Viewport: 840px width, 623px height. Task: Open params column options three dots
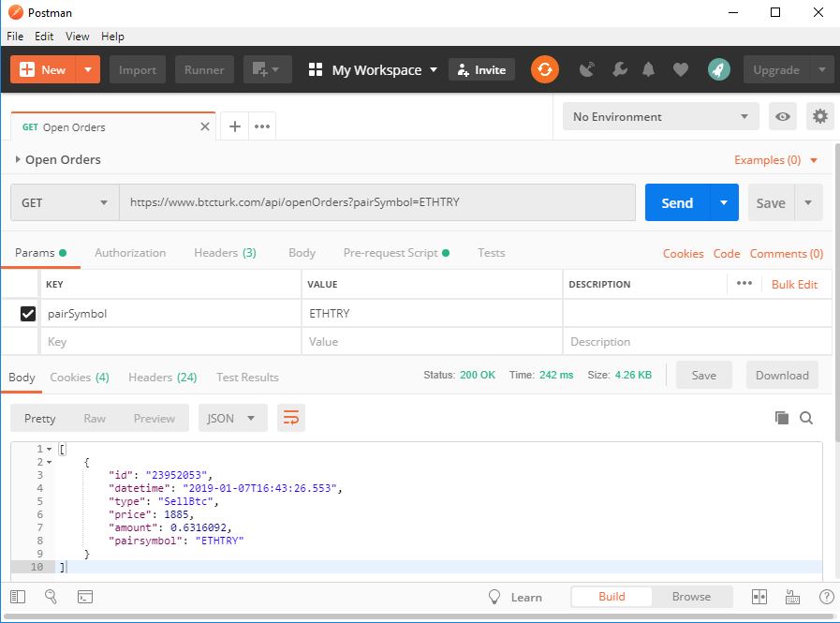tap(744, 283)
